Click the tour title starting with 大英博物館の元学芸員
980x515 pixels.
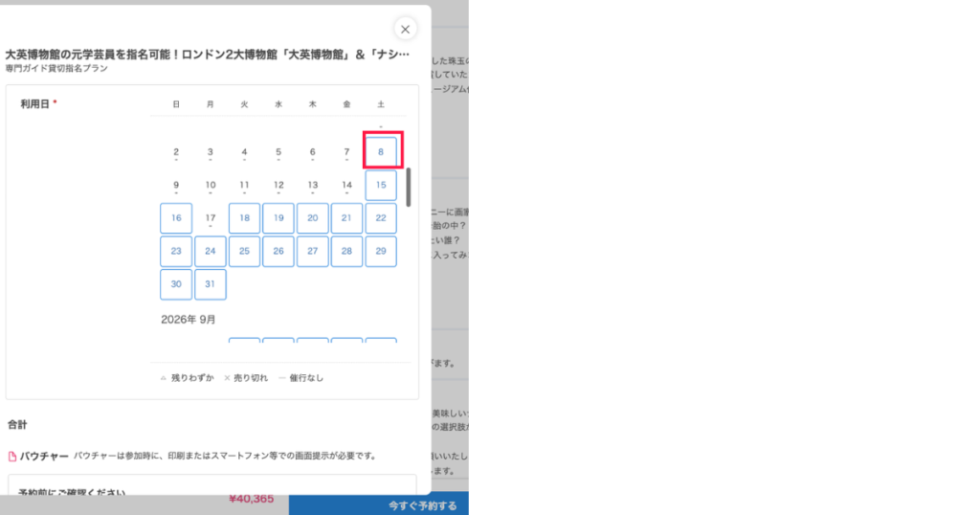(208, 55)
